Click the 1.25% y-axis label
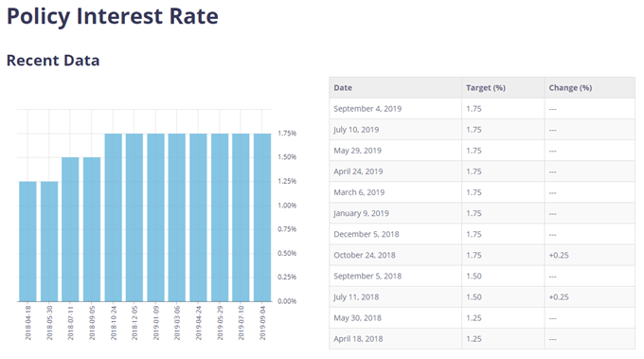This screenshot has height=359, width=644. (x=287, y=181)
